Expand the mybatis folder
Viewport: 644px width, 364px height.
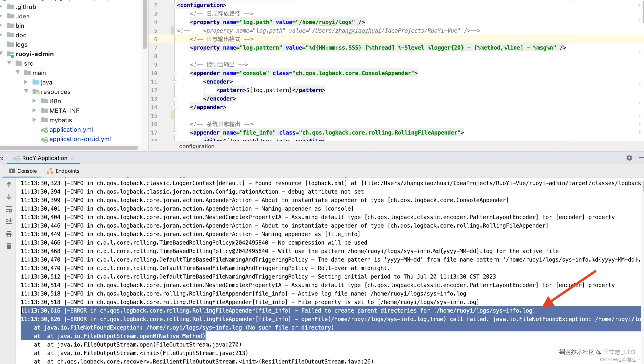tap(34, 120)
